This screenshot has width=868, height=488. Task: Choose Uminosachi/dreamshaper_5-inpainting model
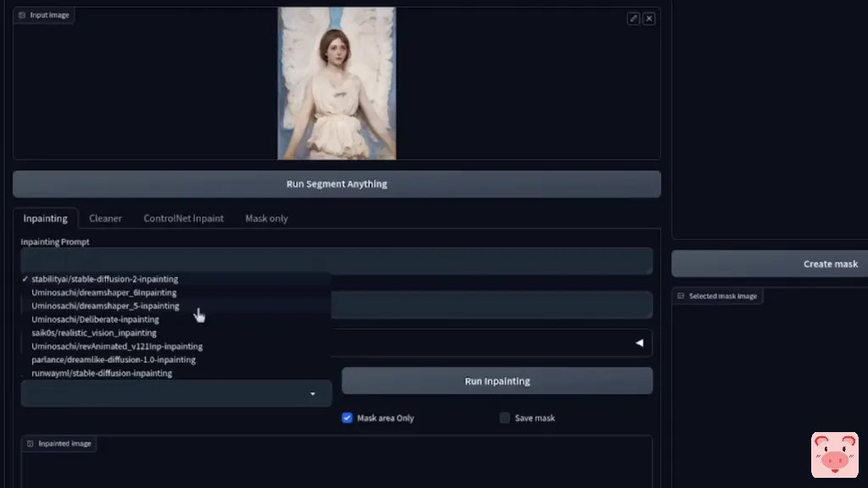click(x=176, y=305)
